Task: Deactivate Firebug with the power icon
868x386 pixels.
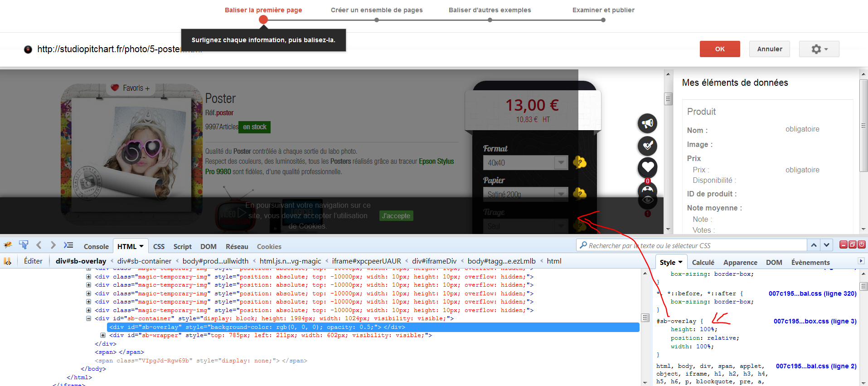Action: tap(862, 244)
